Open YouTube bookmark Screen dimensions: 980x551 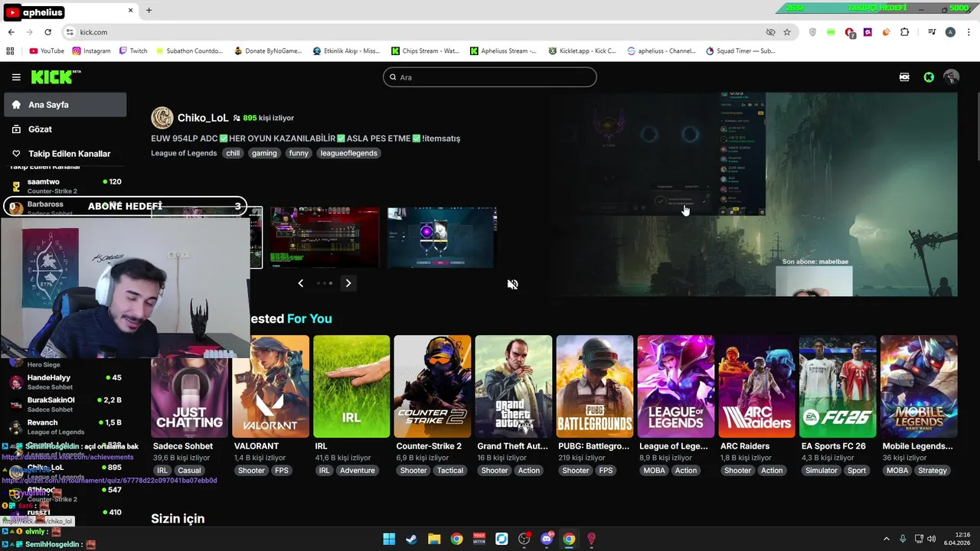tap(47, 51)
